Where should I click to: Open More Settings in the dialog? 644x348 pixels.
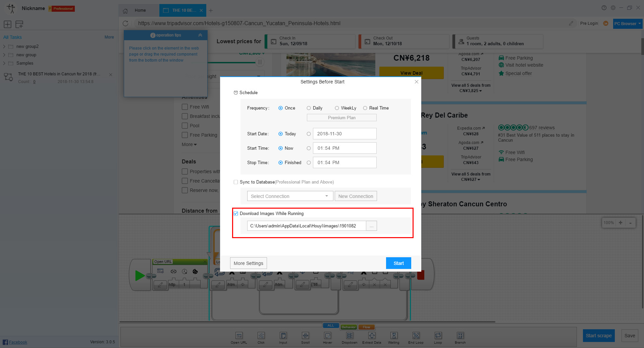coord(248,263)
